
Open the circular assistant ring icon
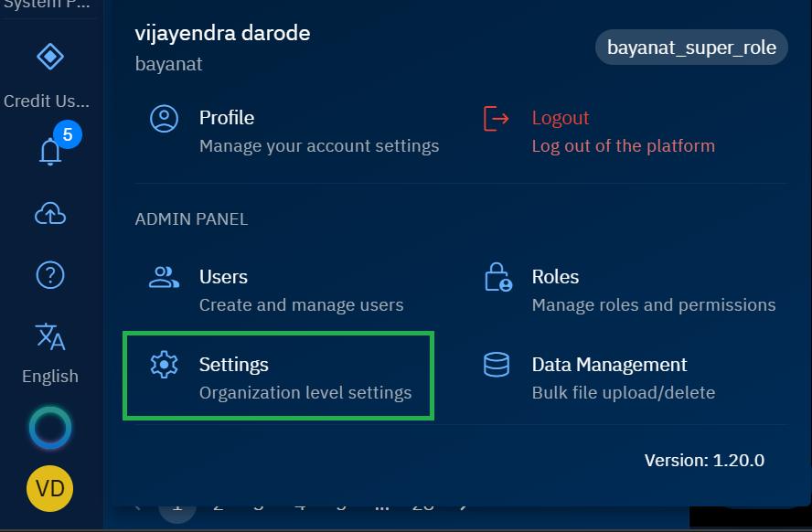[x=49, y=428]
